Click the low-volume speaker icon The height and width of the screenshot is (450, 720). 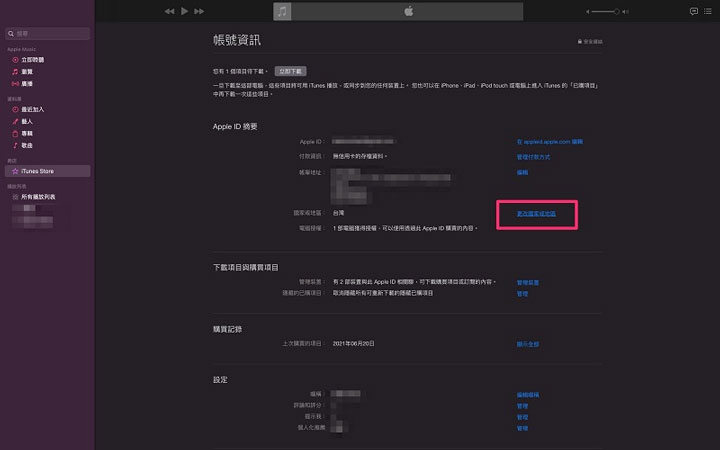click(x=587, y=11)
